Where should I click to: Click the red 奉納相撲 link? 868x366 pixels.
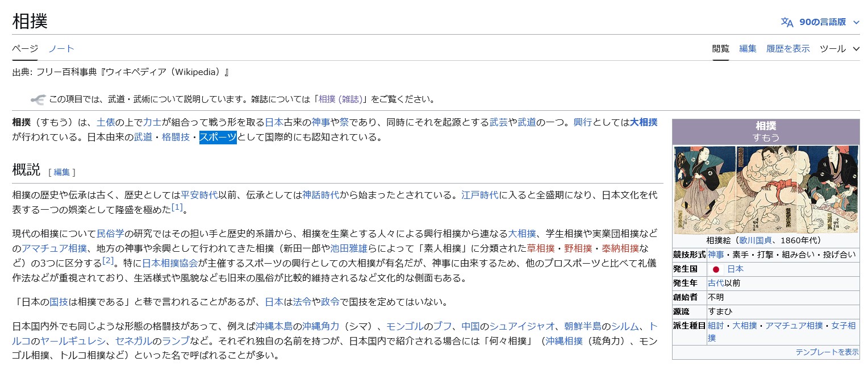pos(620,248)
